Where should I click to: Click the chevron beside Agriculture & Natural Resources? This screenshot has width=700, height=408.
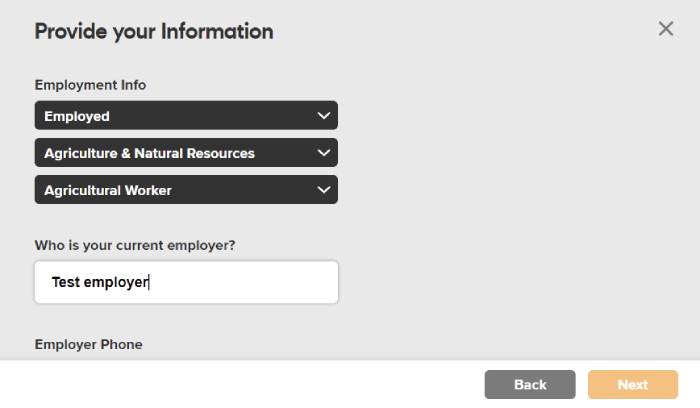coord(323,153)
